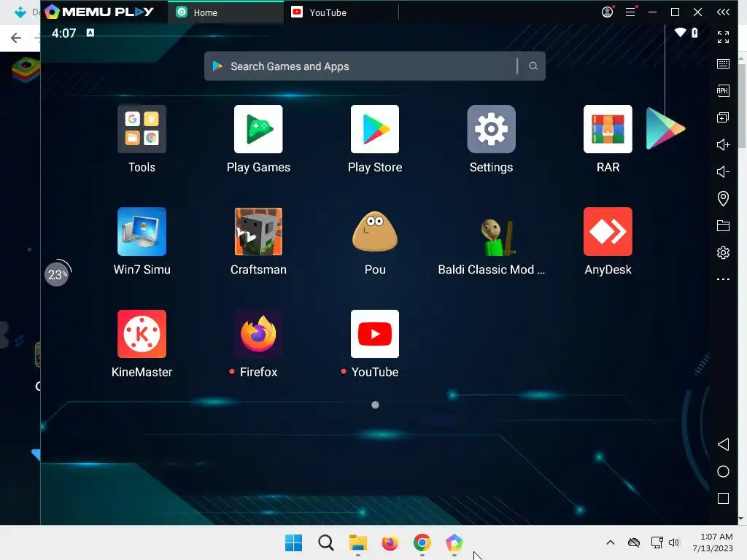Open Firefox from the Windows taskbar
The height and width of the screenshot is (560, 747).
390,542
